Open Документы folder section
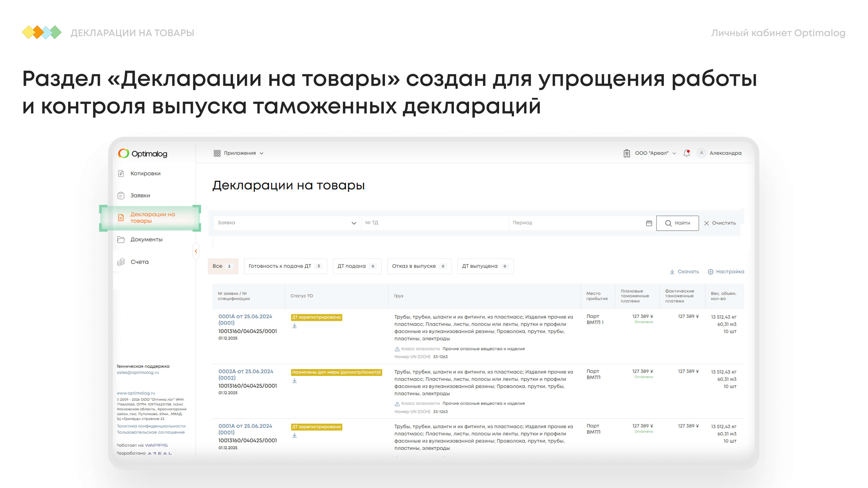 tap(146, 239)
